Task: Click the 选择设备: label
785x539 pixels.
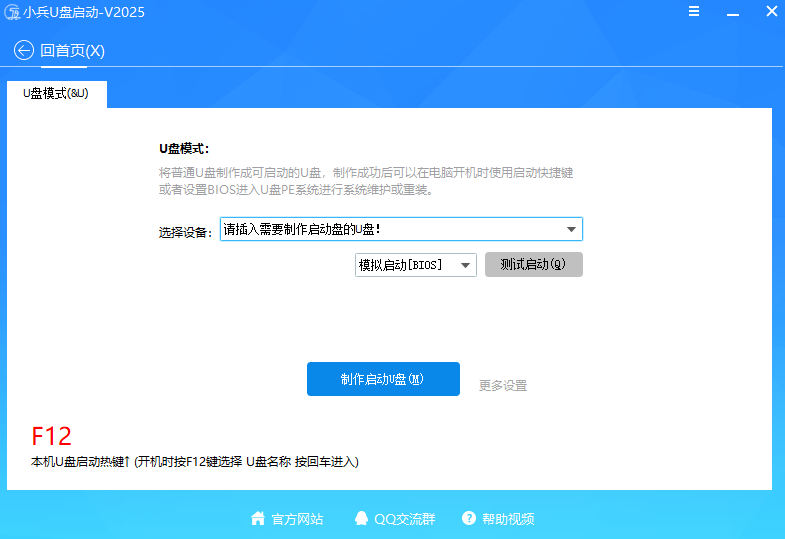Action: pyautogui.click(x=185, y=232)
